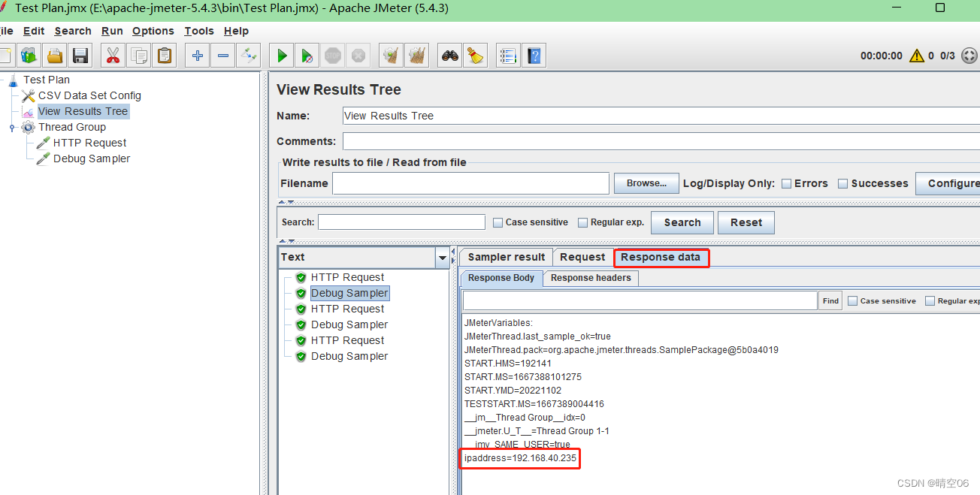Open the Tools menu
Image resolution: width=980 pixels, height=495 pixels.
pos(199,31)
